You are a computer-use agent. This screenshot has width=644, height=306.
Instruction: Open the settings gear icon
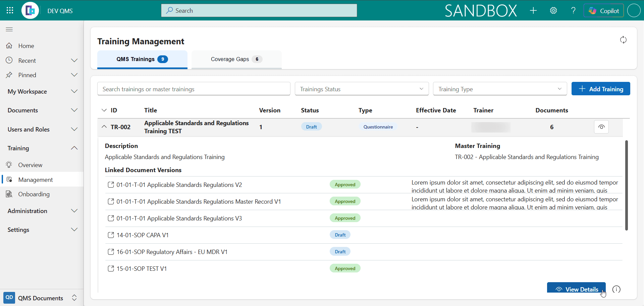(553, 10)
